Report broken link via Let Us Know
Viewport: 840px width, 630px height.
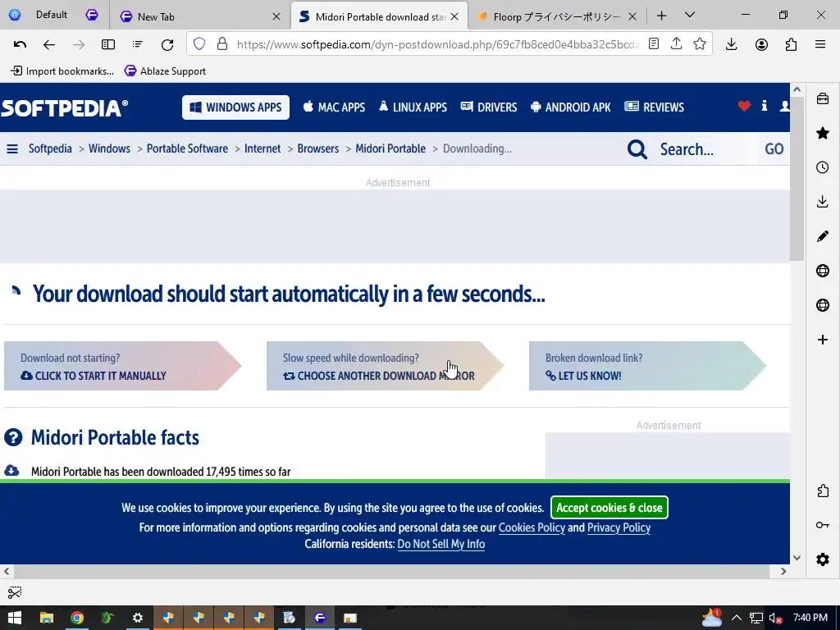[647, 366]
